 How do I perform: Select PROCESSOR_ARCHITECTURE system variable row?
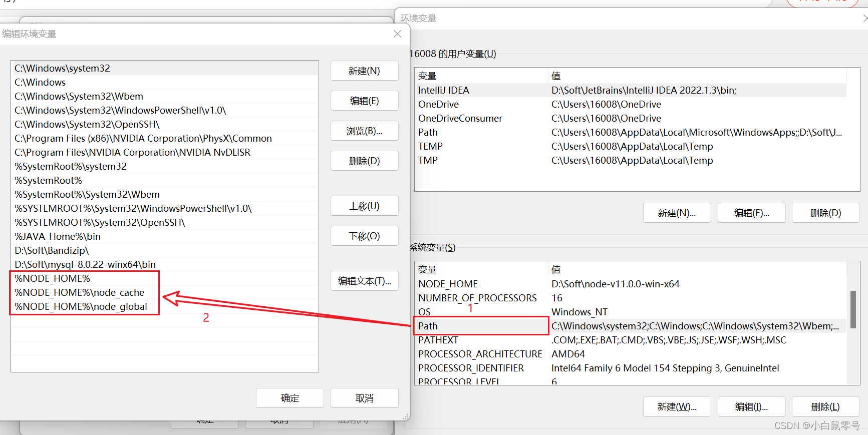[631, 354]
